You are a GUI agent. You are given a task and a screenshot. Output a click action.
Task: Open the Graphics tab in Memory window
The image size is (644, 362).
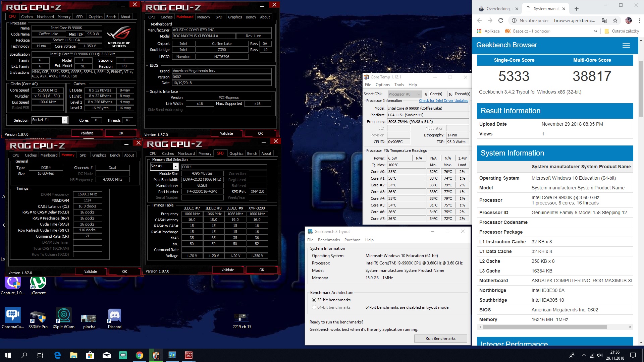click(x=99, y=155)
